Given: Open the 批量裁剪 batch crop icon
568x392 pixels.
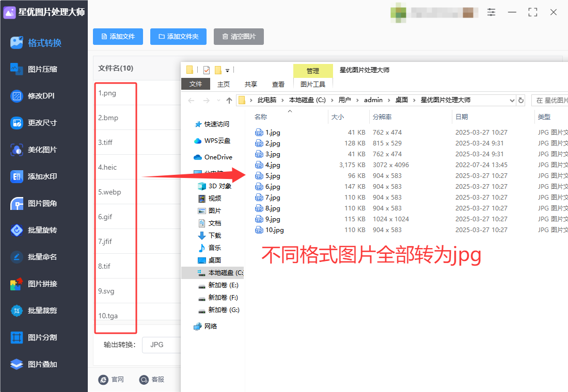Looking at the screenshot, I should [x=17, y=311].
